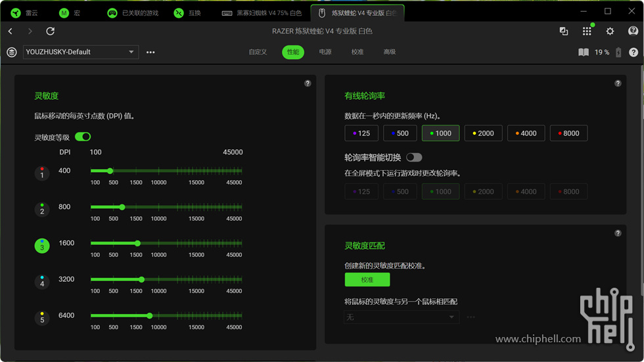
Task: Select active DPI stage 3 indicator
Action: (42, 246)
